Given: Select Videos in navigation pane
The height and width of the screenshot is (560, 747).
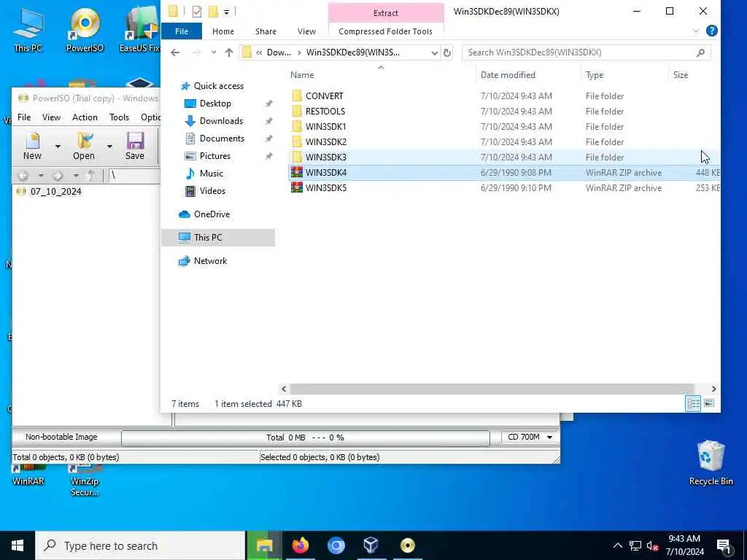Looking at the screenshot, I should point(212,191).
